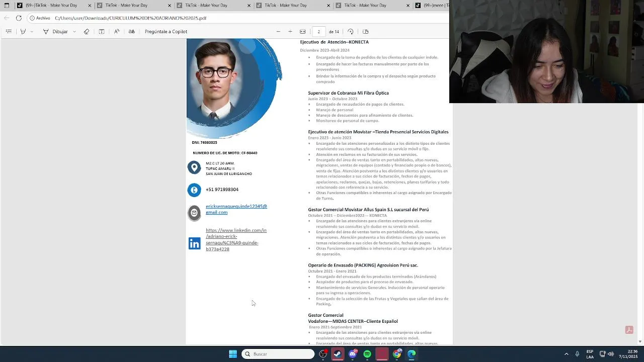The height and width of the screenshot is (362, 644).
Task: Click the page number field showing 2
Action: pos(318,31)
